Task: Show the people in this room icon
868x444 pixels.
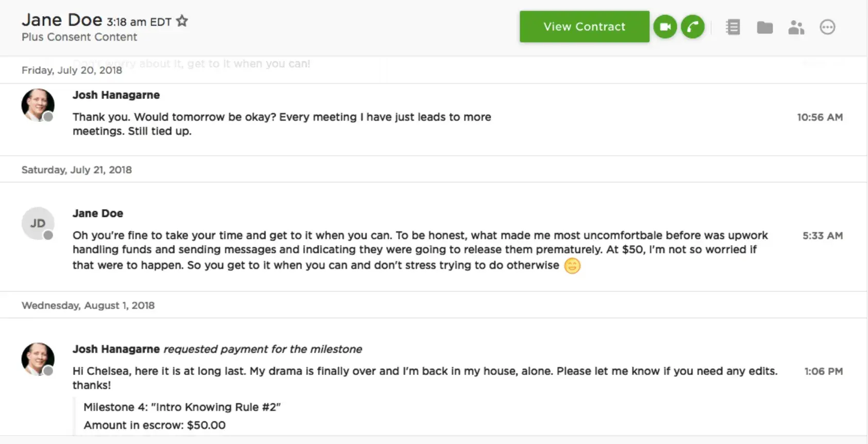Action: pyautogui.click(x=796, y=27)
